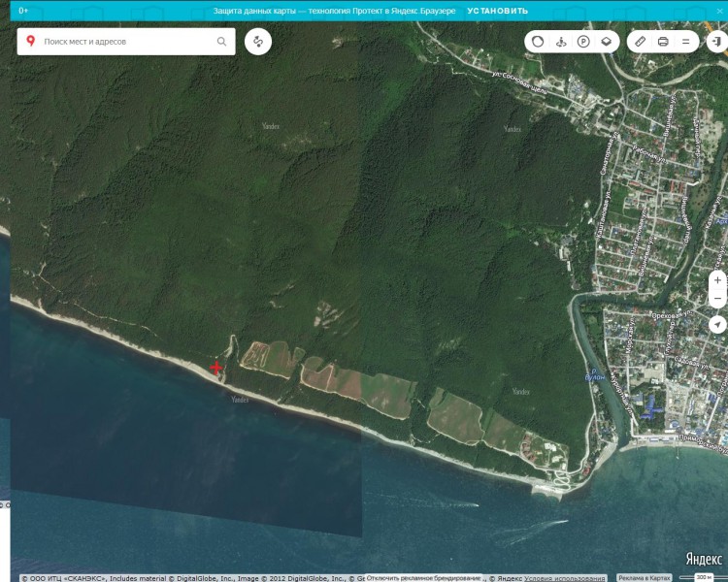Zoom in with the plus button
This screenshot has width=728, height=582.
point(717,279)
